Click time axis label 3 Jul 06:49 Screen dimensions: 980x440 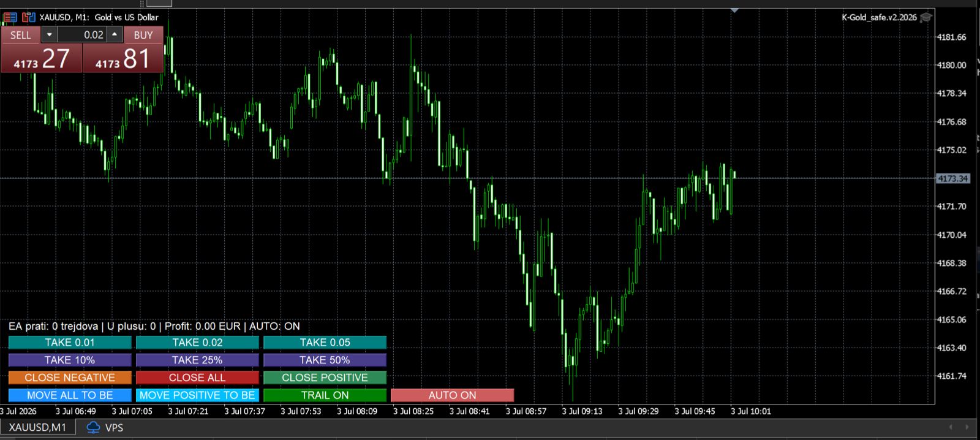[x=75, y=411]
